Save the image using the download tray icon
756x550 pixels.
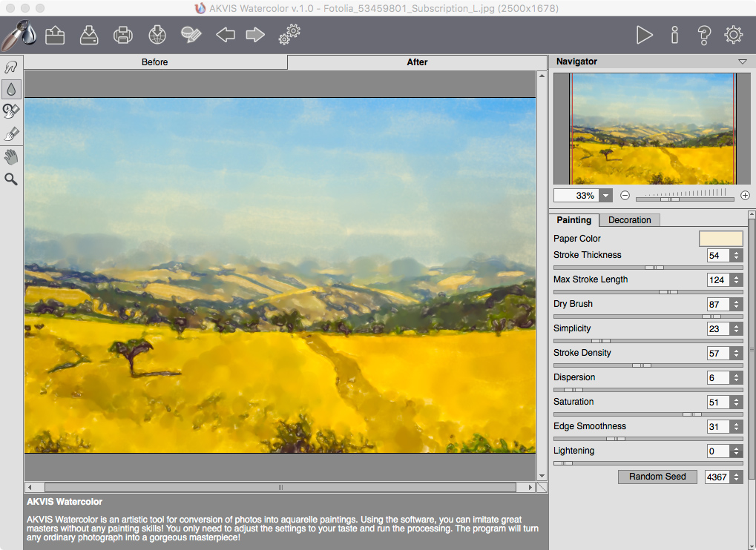click(x=88, y=35)
